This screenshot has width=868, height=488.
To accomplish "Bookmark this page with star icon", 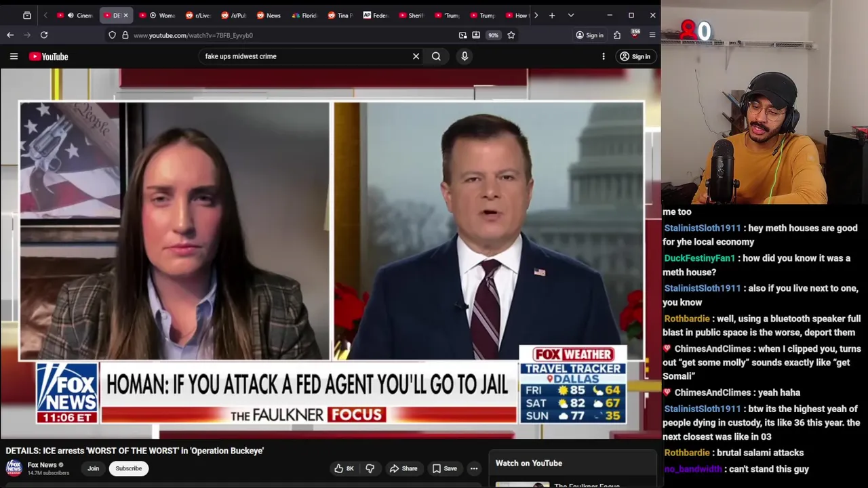I will coord(511,35).
